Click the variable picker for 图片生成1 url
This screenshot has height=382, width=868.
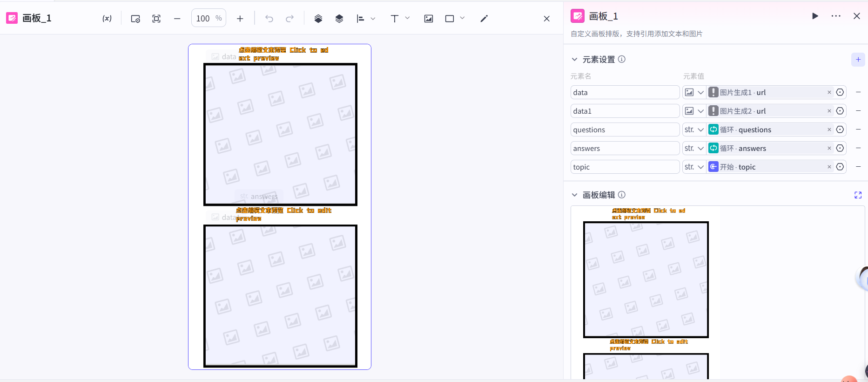tap(840, 92)
